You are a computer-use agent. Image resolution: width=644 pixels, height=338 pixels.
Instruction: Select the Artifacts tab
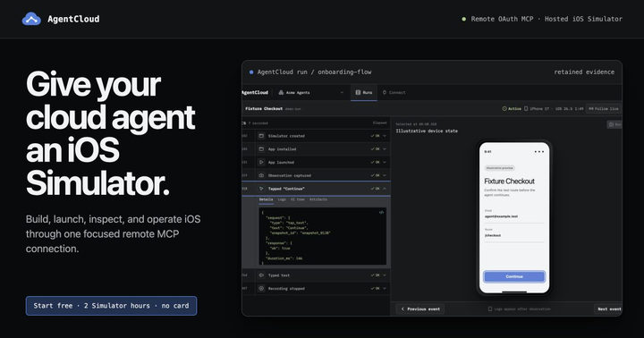click(318, 199)
